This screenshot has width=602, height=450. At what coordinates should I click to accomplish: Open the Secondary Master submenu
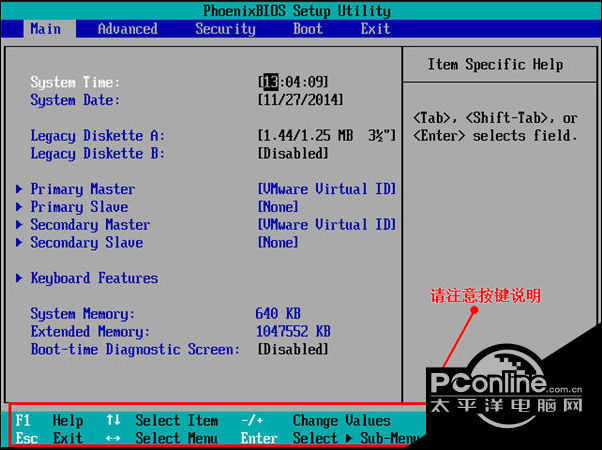(90, 225)
